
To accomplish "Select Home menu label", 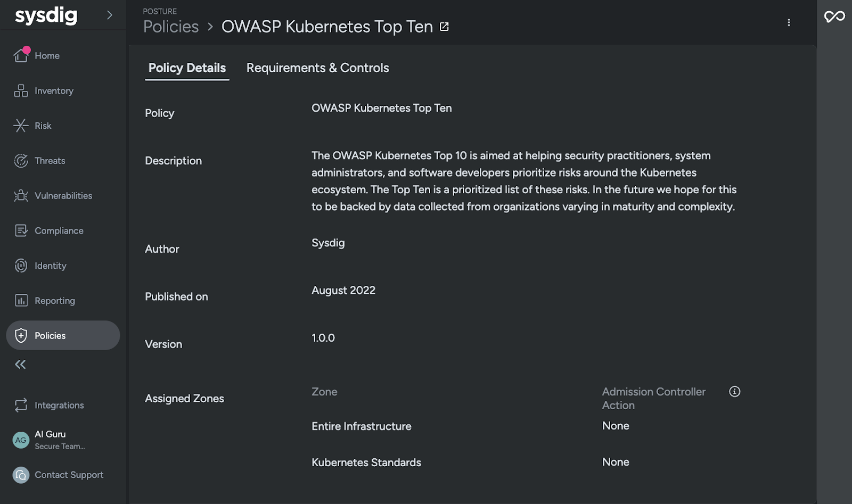I will pos(47,55).
